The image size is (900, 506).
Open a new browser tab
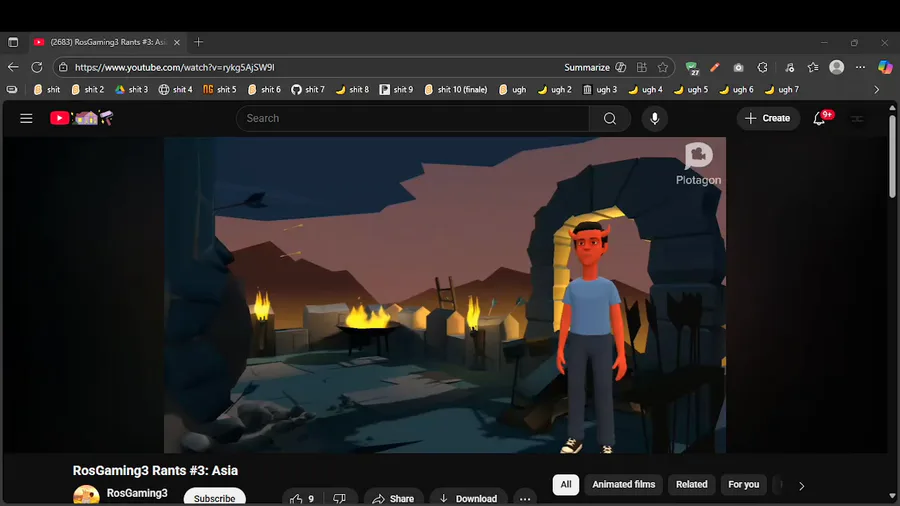(199, 42)
